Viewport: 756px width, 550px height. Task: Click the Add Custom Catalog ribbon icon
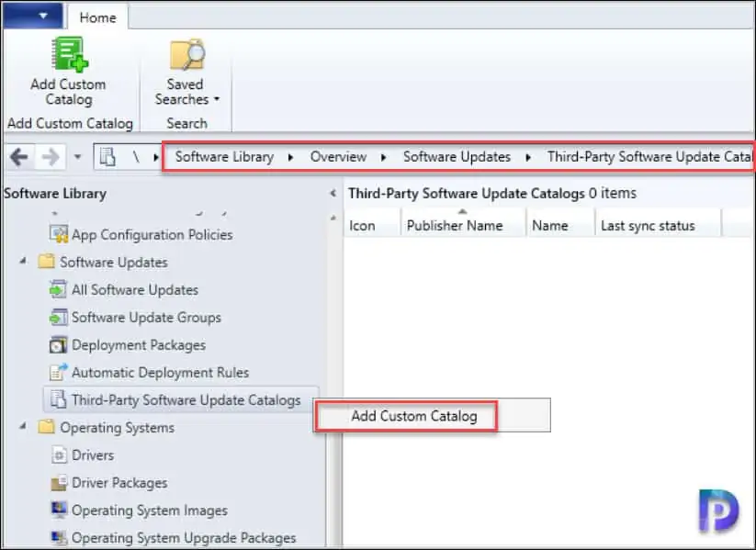69,54
